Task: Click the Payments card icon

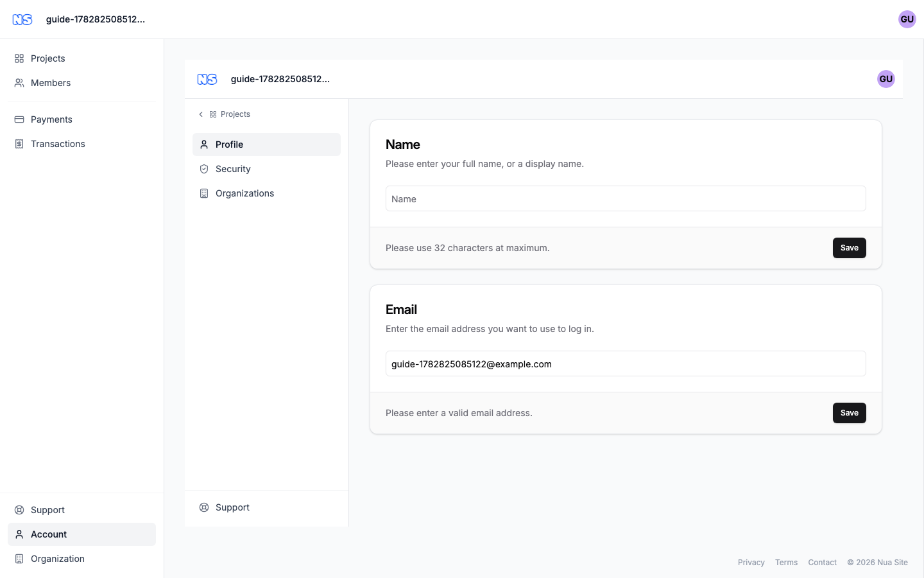Action: pyautogui.click(x=19, y=119)
